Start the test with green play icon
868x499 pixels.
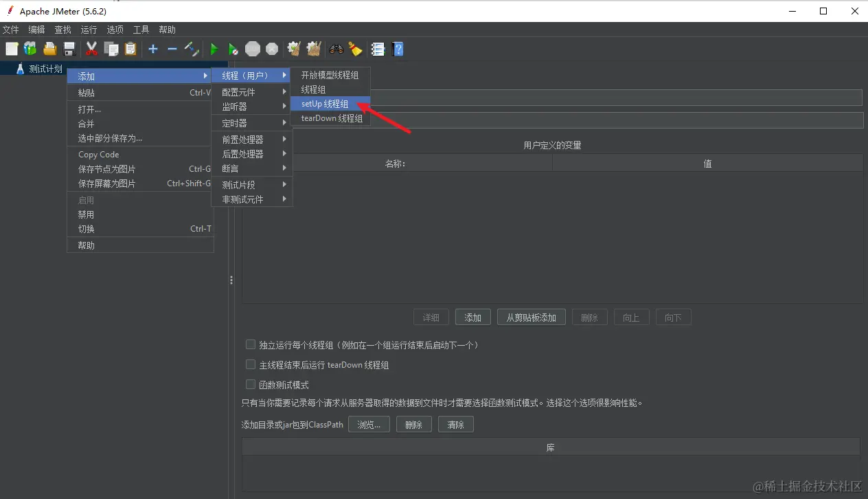214,49
